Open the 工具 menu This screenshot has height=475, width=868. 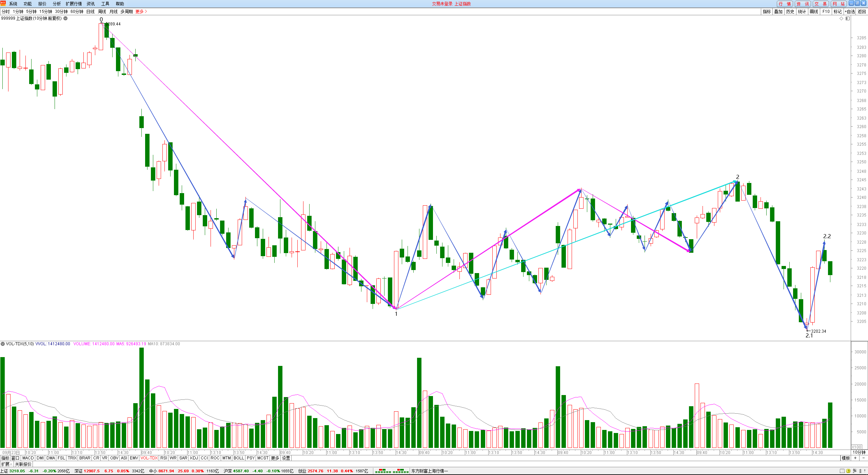point(105,4)
